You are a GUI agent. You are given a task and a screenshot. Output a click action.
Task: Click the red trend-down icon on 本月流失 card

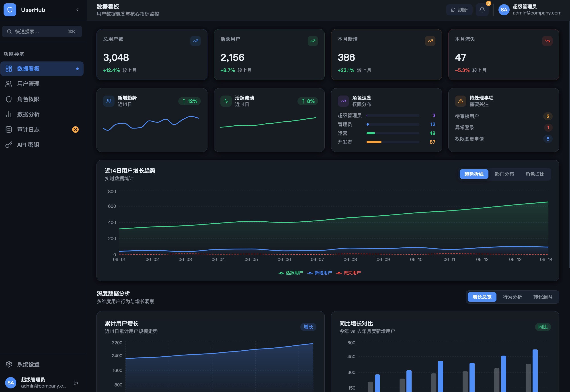(547, 41)
